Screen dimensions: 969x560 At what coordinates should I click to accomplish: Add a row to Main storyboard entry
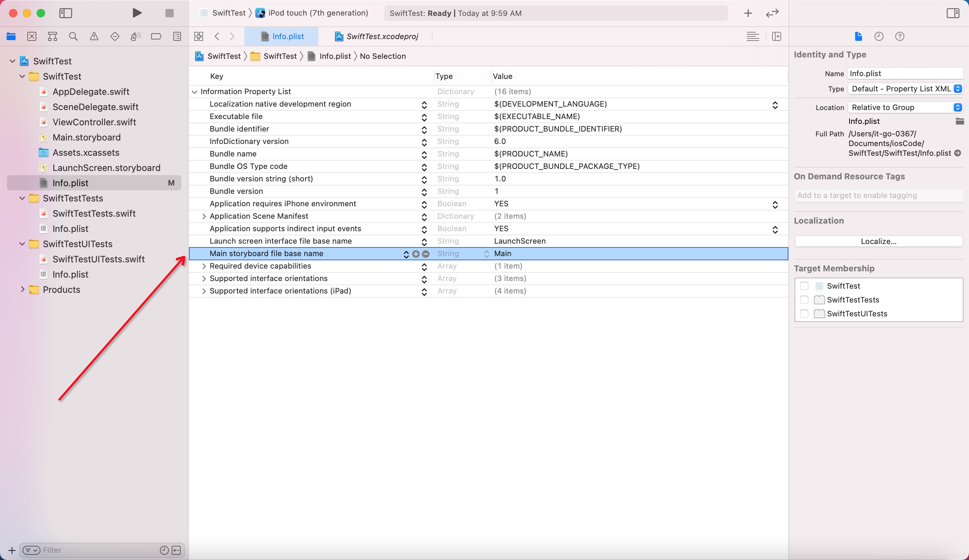click(x=416, y=254)
